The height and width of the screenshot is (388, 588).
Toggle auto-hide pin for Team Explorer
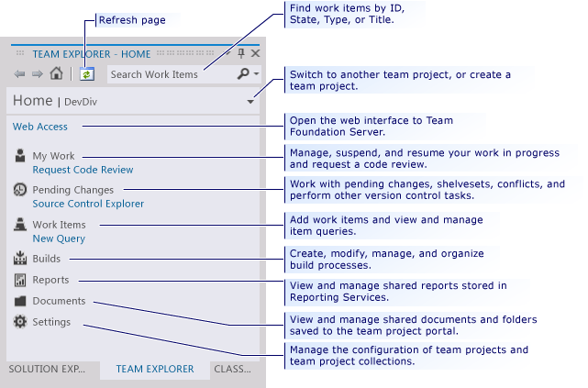[x=241, y=53]
